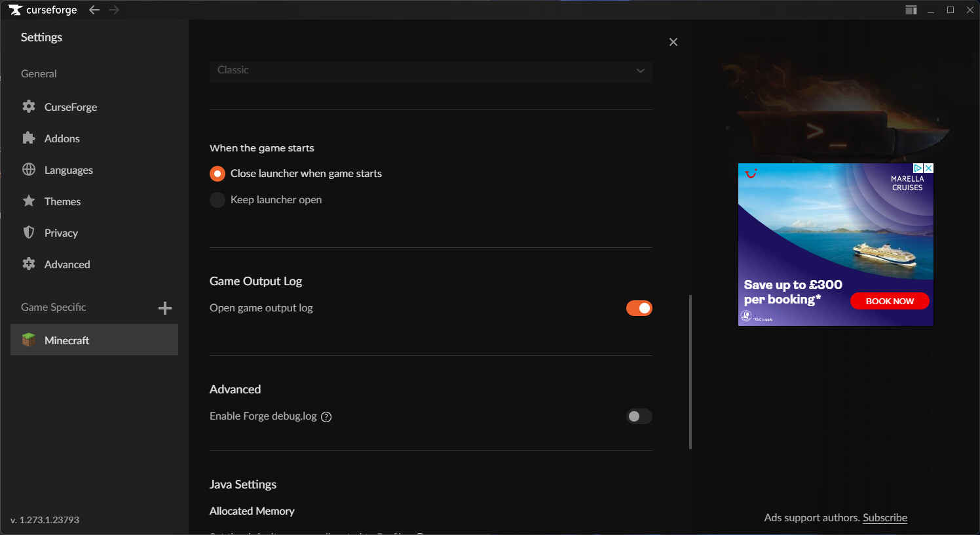This screenshot has width=980, height=535.
Task: Turn off Open game output log switch
Action: (x=639, y=308)
